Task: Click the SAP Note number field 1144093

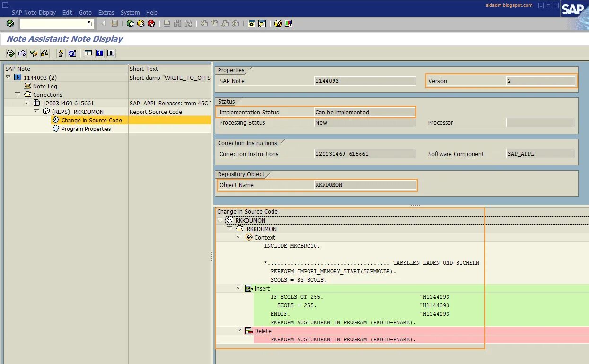Action: tap(365, 81)
